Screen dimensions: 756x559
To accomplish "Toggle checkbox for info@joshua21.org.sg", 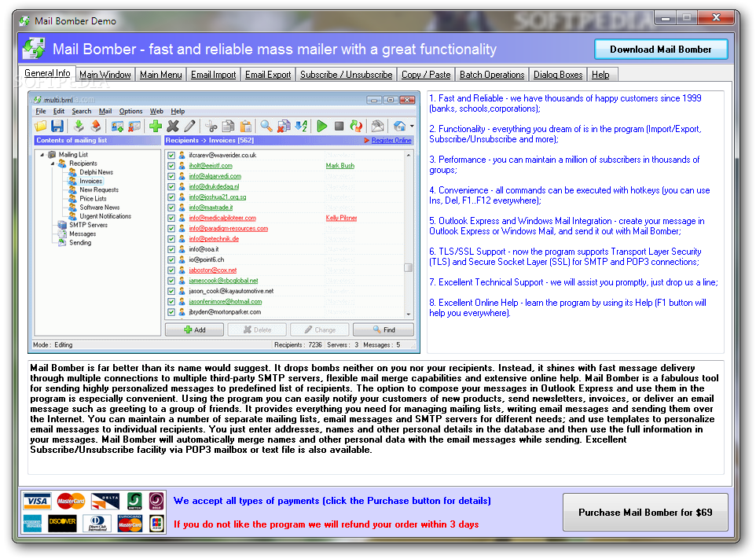I will point(171,197).
